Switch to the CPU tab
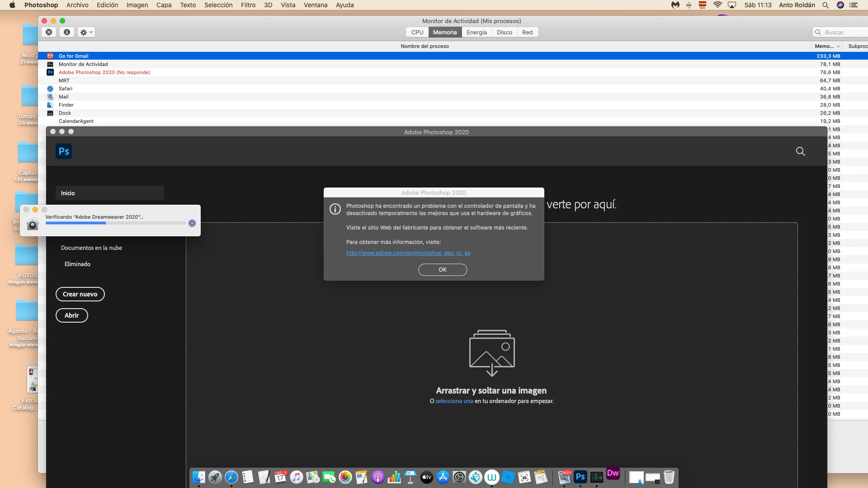This screenshot has width=868, height=488. 417,32
